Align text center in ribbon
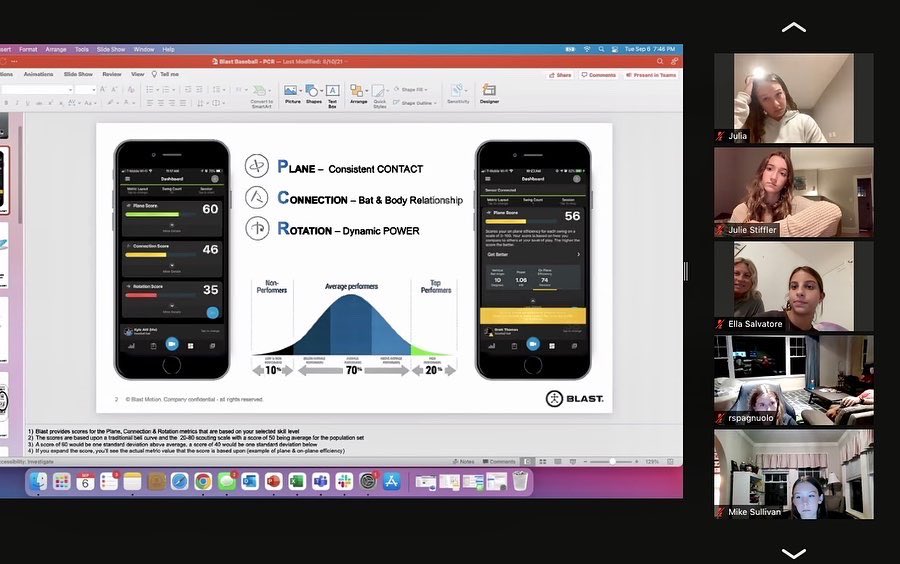Viewport: 900px width, 564px height. pos(161,103)
